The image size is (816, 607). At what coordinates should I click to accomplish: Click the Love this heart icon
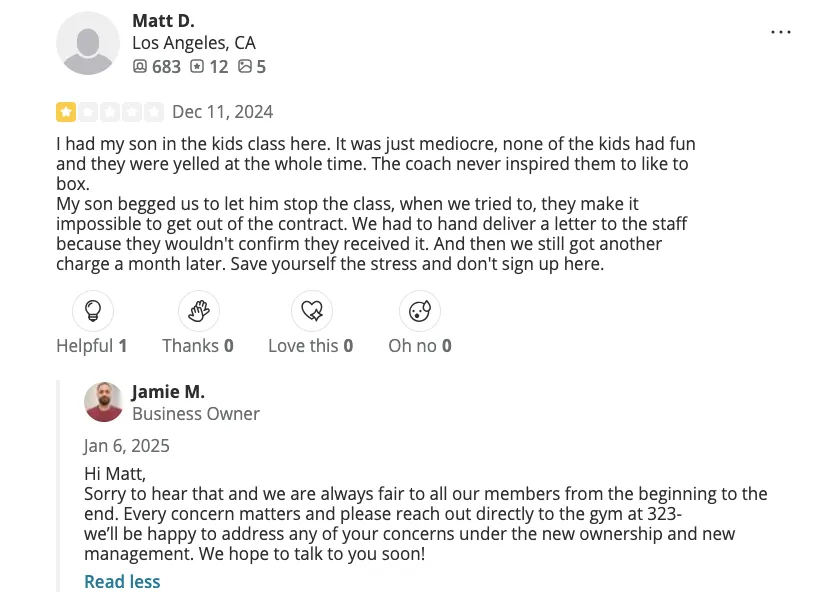coord(311,311)
